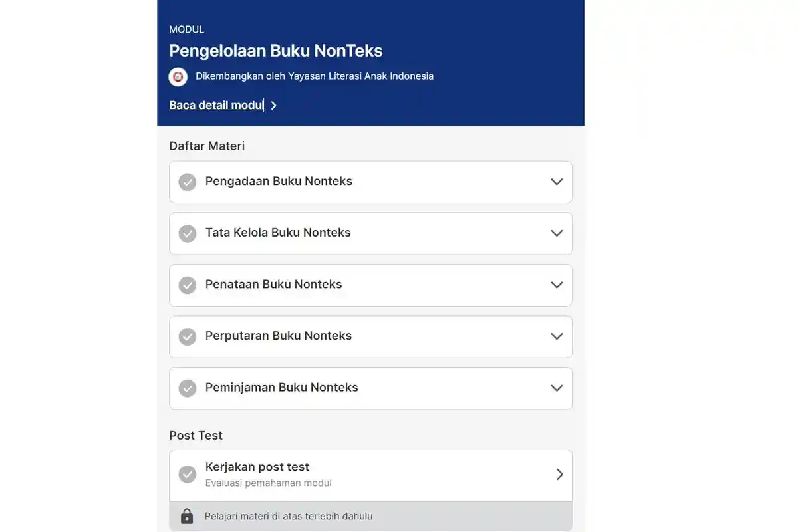The width and height of the screenshot is (798, 532).
Task: Click the Daftar Materi section heading
Action: click(207, 146)
